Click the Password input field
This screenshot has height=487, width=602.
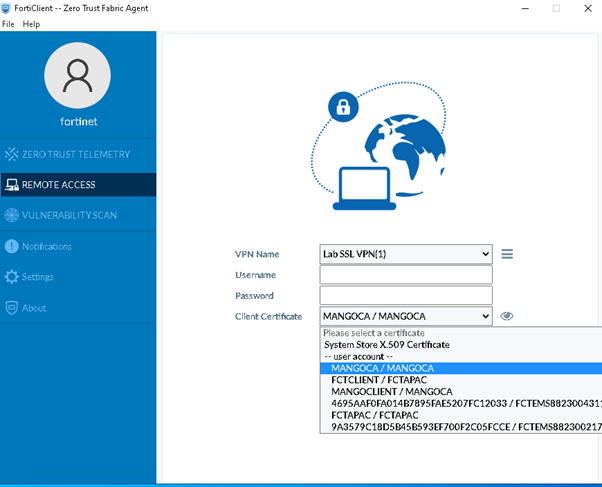coord(405,296)
